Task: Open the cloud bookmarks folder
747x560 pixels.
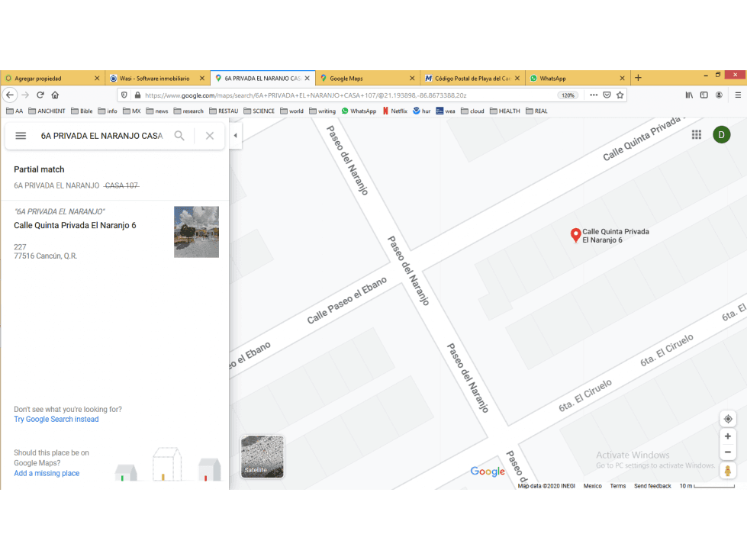Action: (x=472, y=111)
